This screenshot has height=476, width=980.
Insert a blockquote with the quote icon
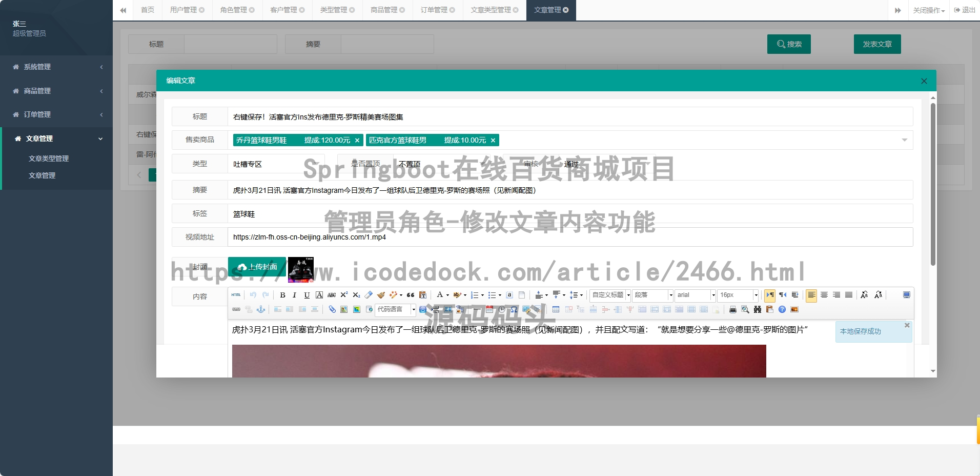click(411, 295)
